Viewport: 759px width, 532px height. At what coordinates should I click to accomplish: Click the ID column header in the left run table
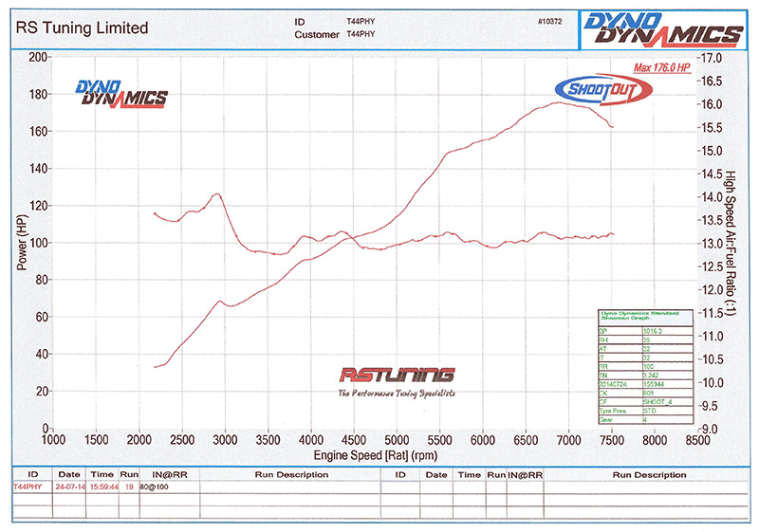(32, 474)
